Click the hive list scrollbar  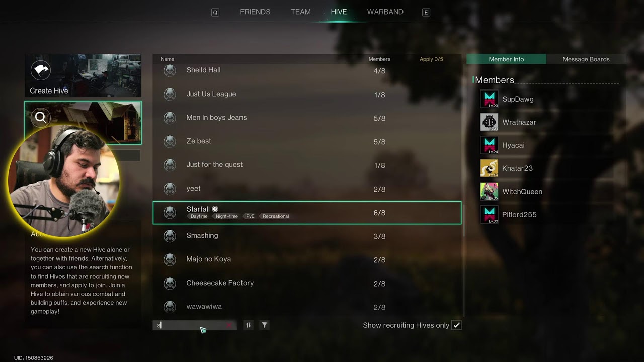[463, 146]
